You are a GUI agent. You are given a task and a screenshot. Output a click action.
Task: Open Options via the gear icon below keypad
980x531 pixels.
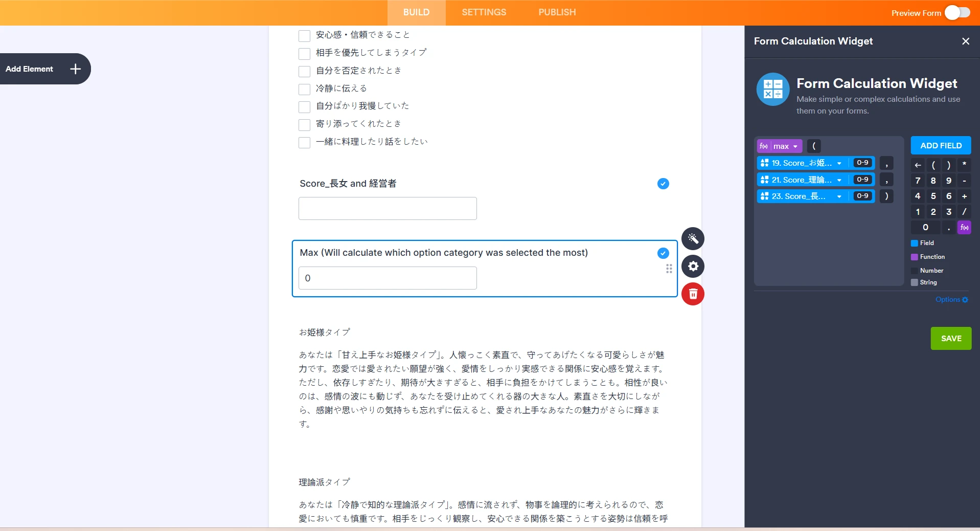[964, 299]
